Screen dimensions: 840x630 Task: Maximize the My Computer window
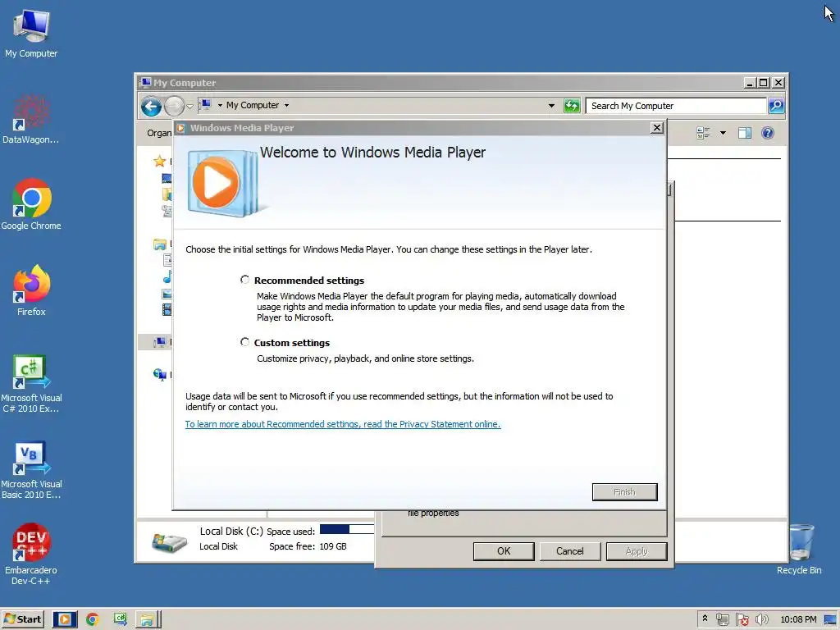(x=764, y=83)
